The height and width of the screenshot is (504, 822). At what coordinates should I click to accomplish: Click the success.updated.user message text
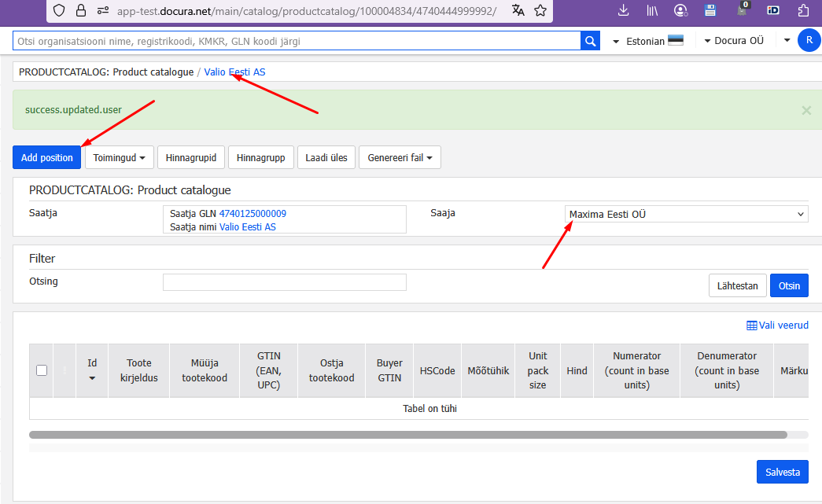[73, 110]
